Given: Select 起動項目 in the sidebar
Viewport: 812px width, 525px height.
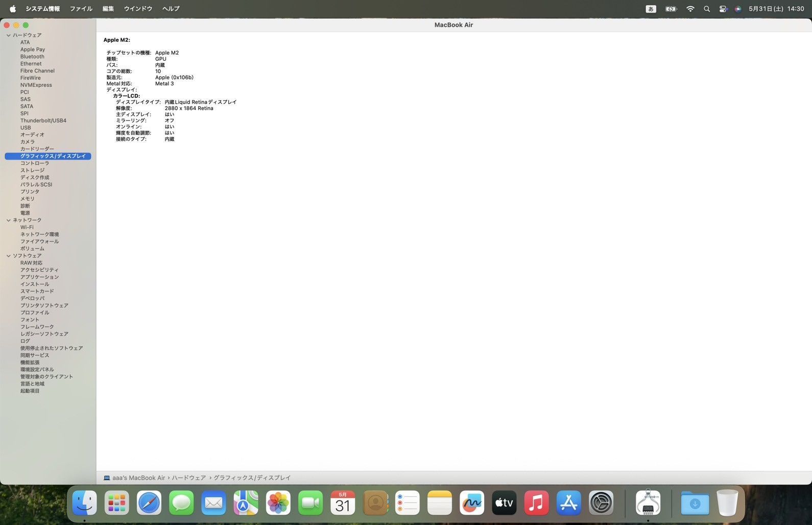Looking at the screenshot, I should click(x=30, y=391).
